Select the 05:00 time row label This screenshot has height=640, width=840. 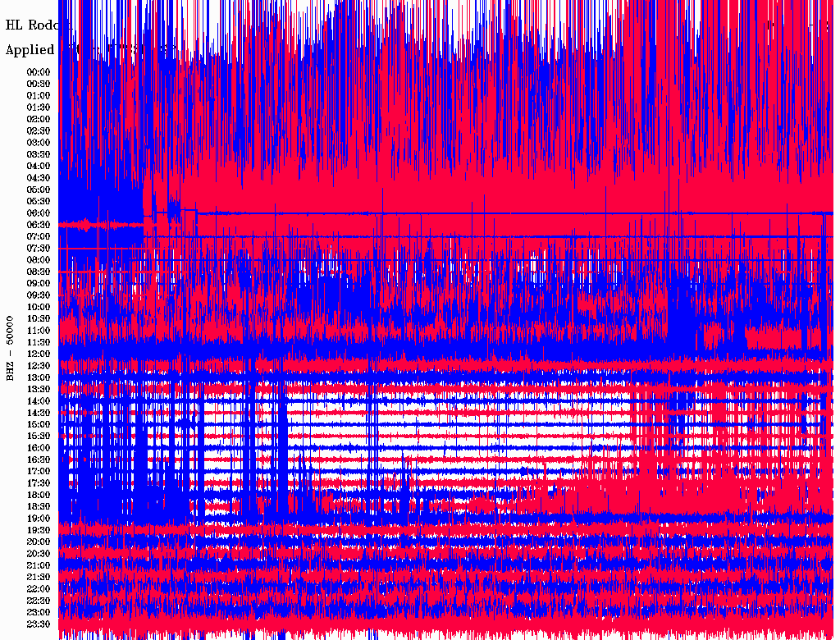coord(39,190)
